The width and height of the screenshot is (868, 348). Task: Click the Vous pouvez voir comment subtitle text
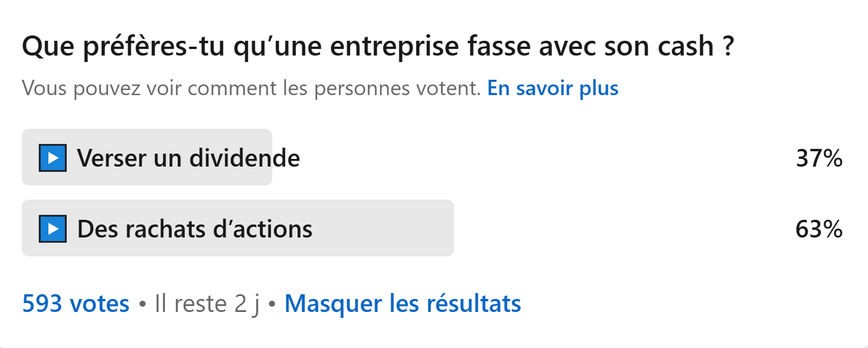point(252,88)
